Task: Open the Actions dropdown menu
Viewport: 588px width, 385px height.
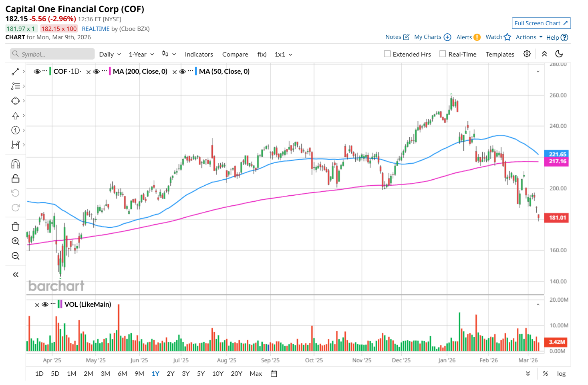Action: click(529, 37)
